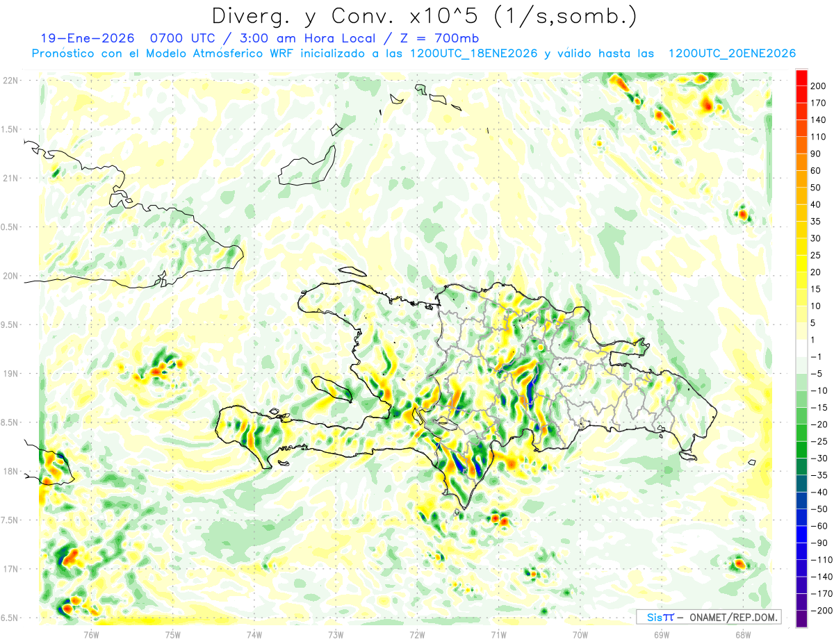This screenshot has width=834, height=644.
Task: Click the blue swatch between -60 and -90 on the color bar
Action: [801, 534]
